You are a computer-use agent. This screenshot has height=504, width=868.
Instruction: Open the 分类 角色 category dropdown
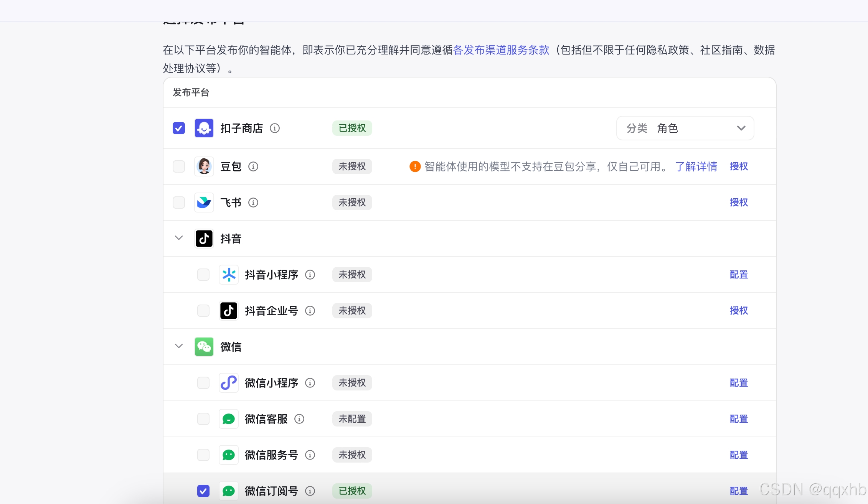coord(685,128)
